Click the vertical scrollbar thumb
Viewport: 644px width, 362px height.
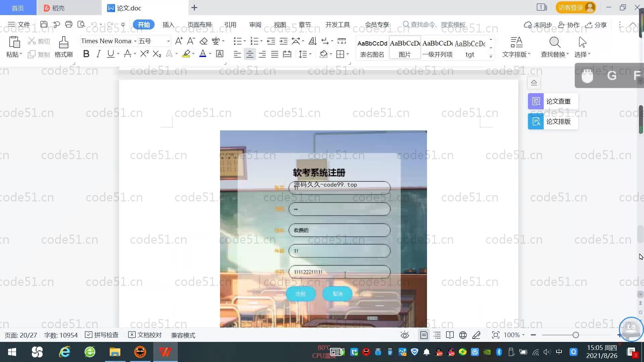pos(641,234)
